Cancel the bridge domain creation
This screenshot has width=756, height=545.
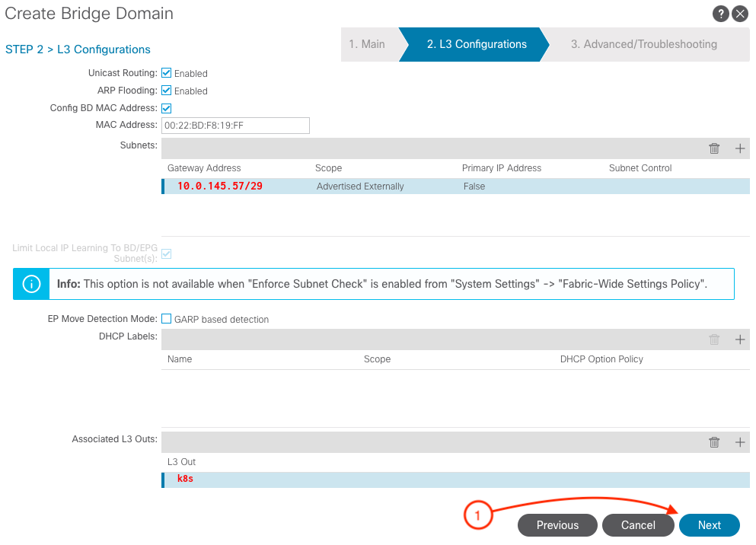(x=638, y=525)
